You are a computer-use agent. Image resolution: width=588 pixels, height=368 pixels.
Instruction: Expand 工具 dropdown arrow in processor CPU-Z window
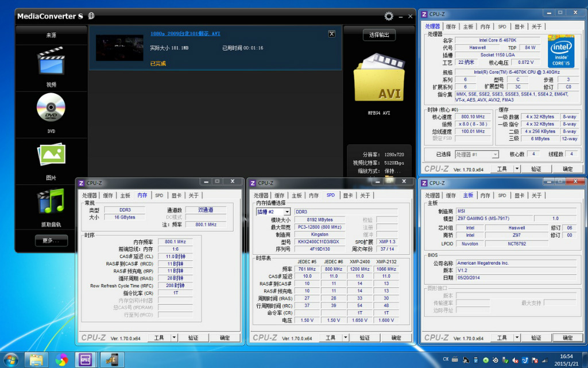tap(517, 169)
